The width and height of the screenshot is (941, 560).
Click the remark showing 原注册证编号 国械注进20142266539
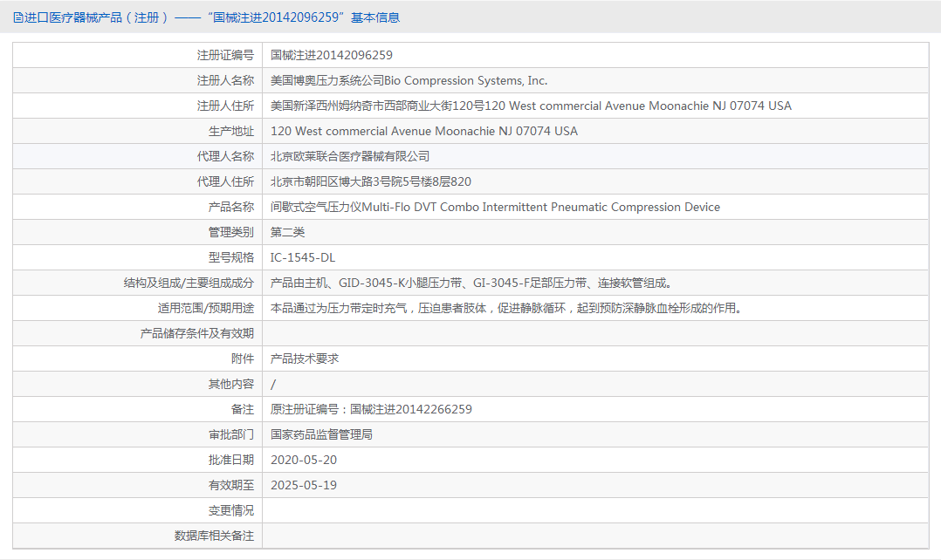click(x=371, y=409)
